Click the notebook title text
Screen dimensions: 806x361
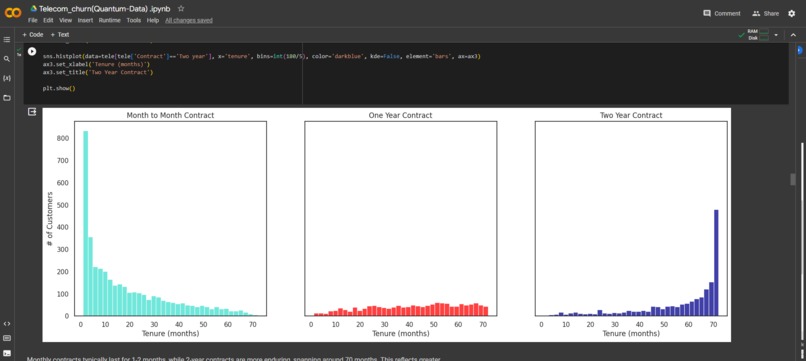click(x=106, y=9)
